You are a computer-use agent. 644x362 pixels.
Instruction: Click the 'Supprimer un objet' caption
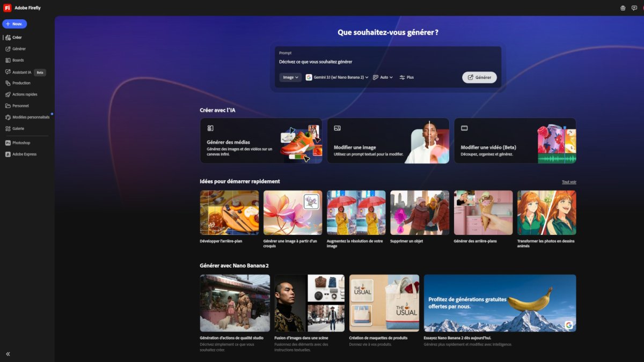pos(407,241)
